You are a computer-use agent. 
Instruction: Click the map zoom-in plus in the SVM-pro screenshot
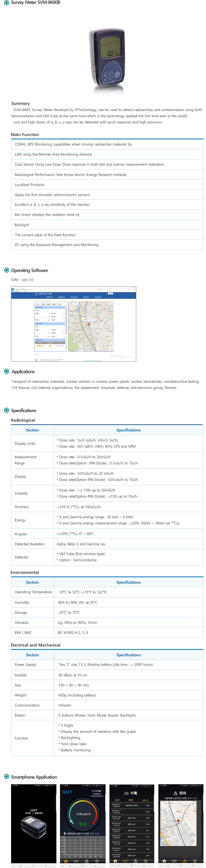(111, 345)
